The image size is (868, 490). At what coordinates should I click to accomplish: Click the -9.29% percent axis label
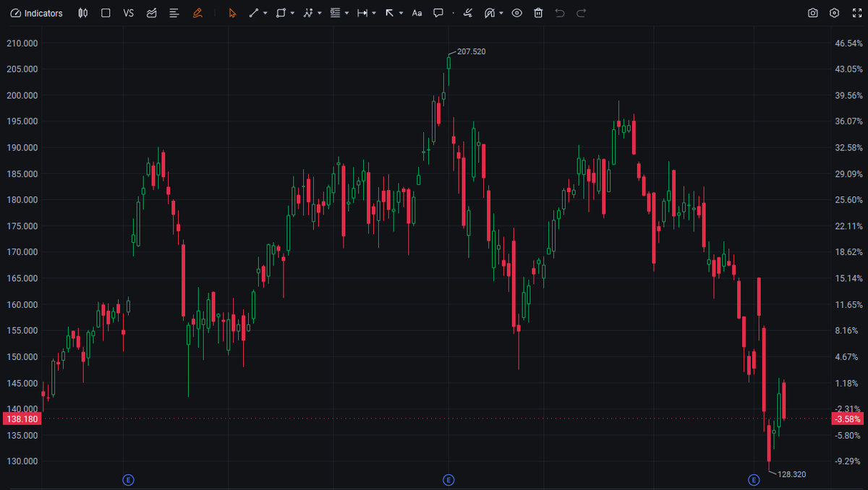[x=848, y=461]
